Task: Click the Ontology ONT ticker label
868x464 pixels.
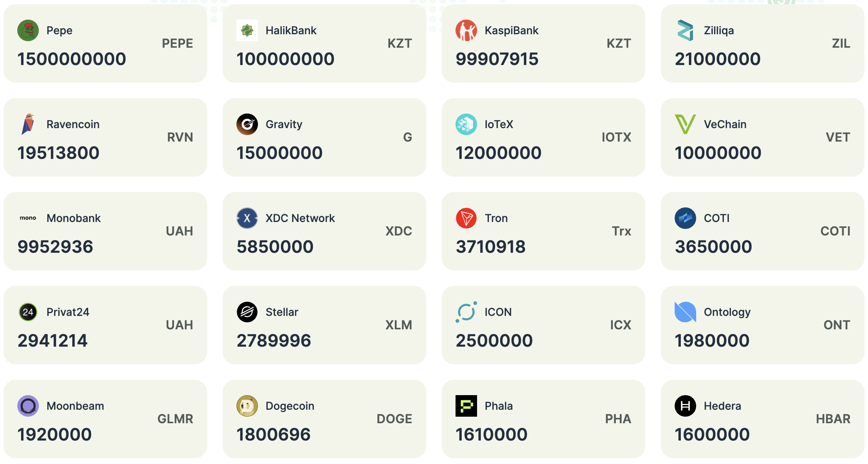Action: pos(837,325)
